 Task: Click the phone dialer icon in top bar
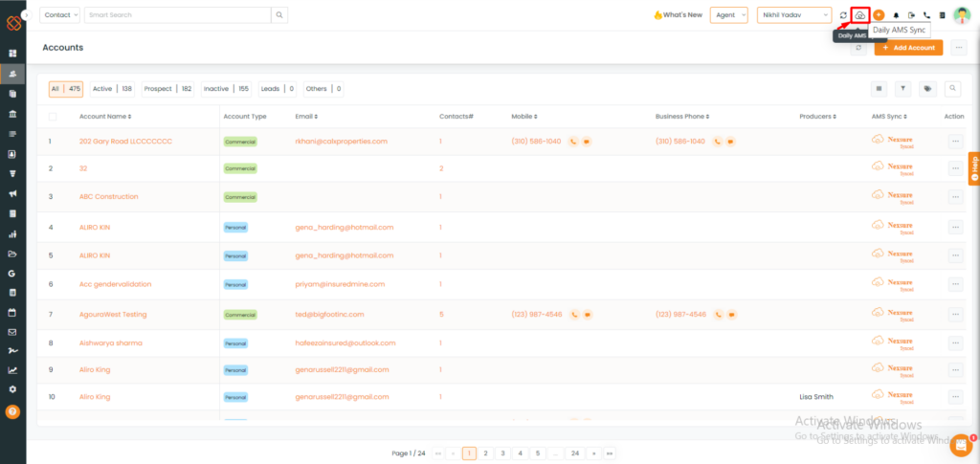pyautogui.click(x=926, y=15)
